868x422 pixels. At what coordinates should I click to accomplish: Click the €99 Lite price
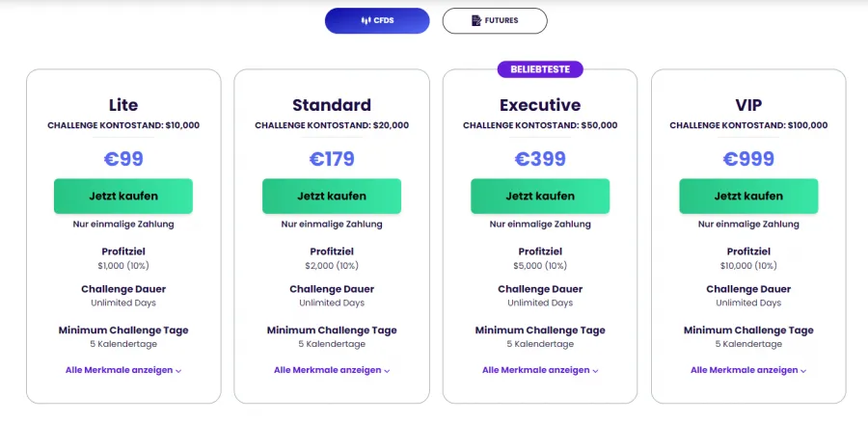point(123,158)
